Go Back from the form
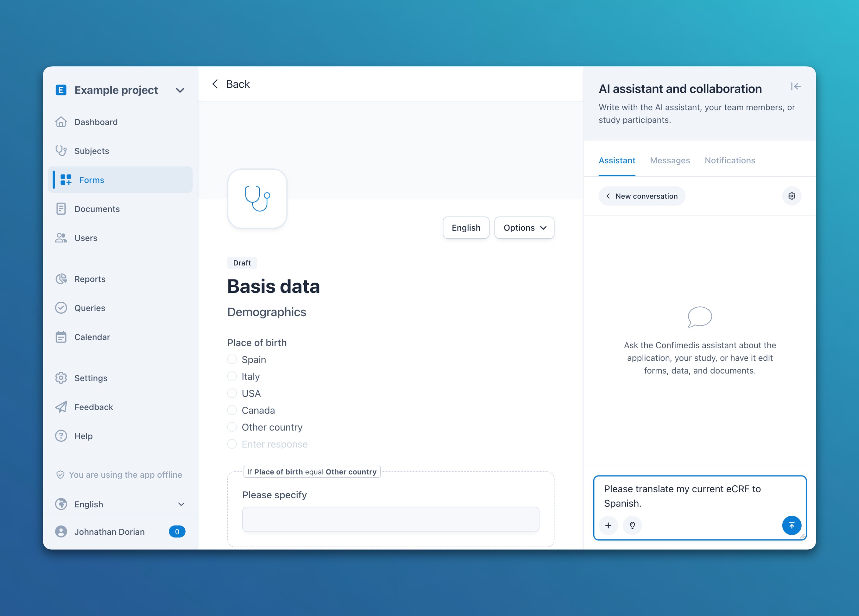859x616 pixels. (x=231, y=84)
